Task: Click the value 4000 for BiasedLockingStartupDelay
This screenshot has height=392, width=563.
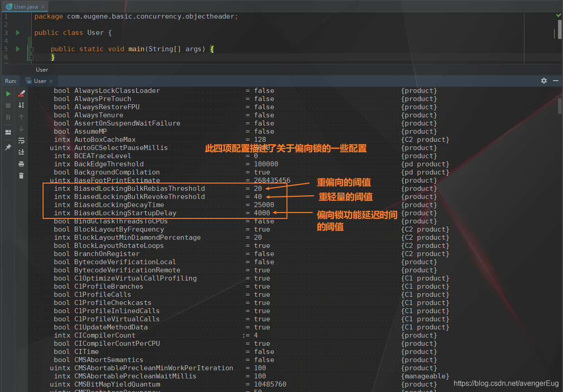Action: coord(262,213)
